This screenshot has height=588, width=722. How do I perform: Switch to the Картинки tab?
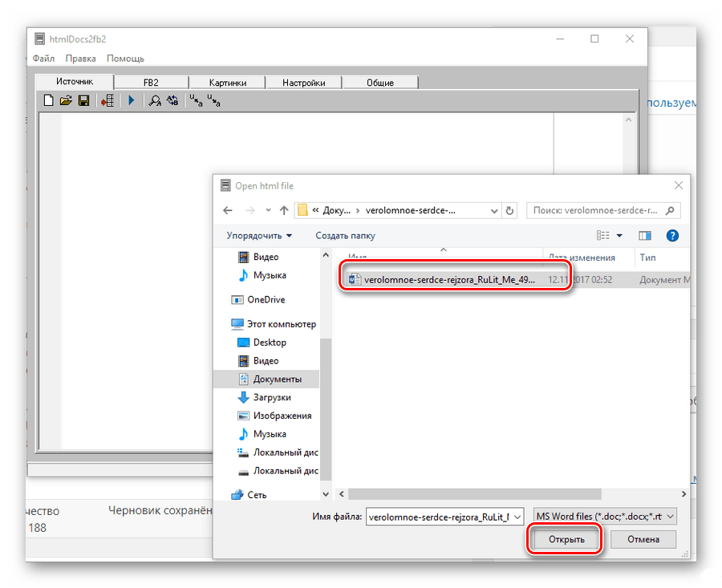(228, 83)
